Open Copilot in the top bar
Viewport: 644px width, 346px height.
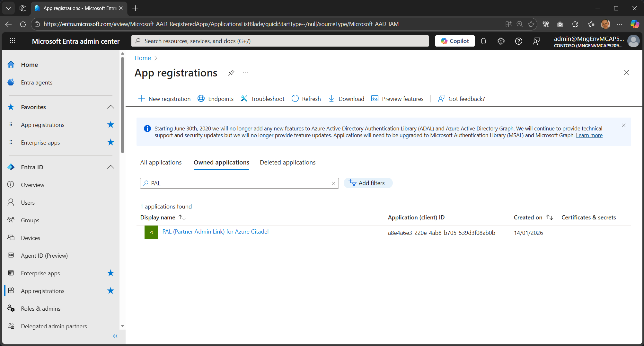click(x=454, y=41)
